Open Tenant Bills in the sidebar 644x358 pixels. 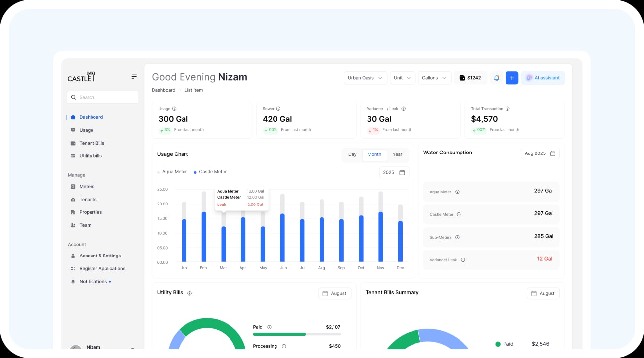92,143
